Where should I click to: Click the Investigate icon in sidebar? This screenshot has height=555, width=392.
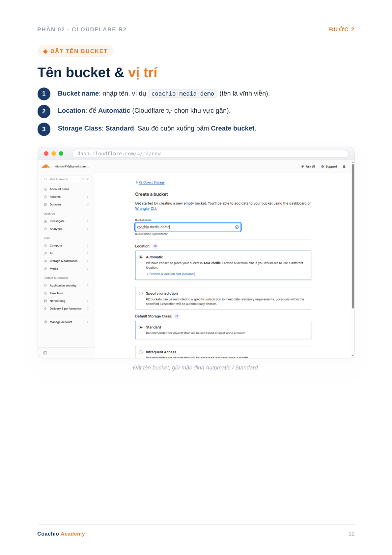[x=45, y=221]
